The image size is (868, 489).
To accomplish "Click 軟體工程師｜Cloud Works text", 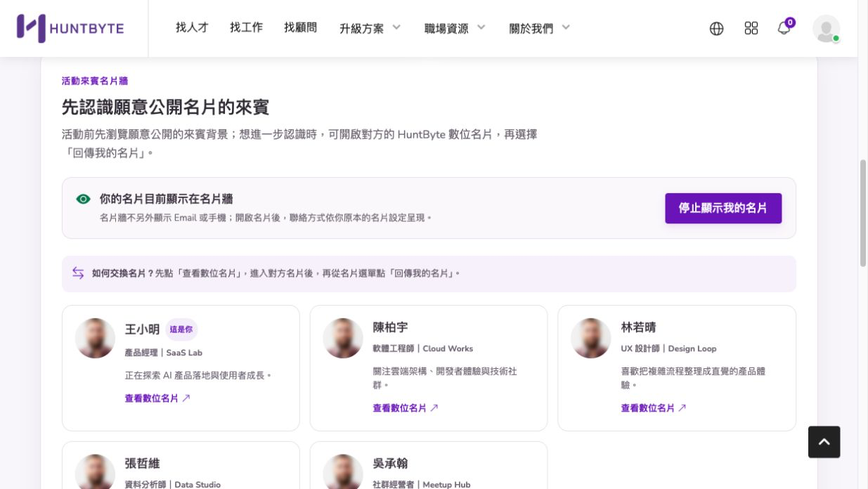I will point(423,348).
